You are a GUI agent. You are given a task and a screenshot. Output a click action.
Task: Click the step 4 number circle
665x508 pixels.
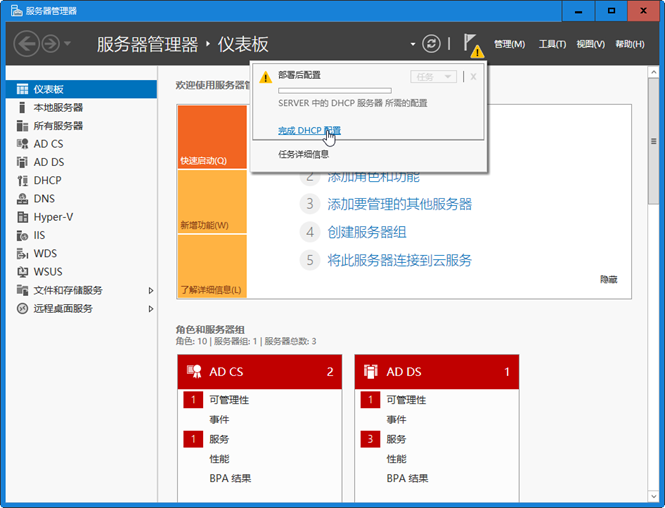[310, 232]
